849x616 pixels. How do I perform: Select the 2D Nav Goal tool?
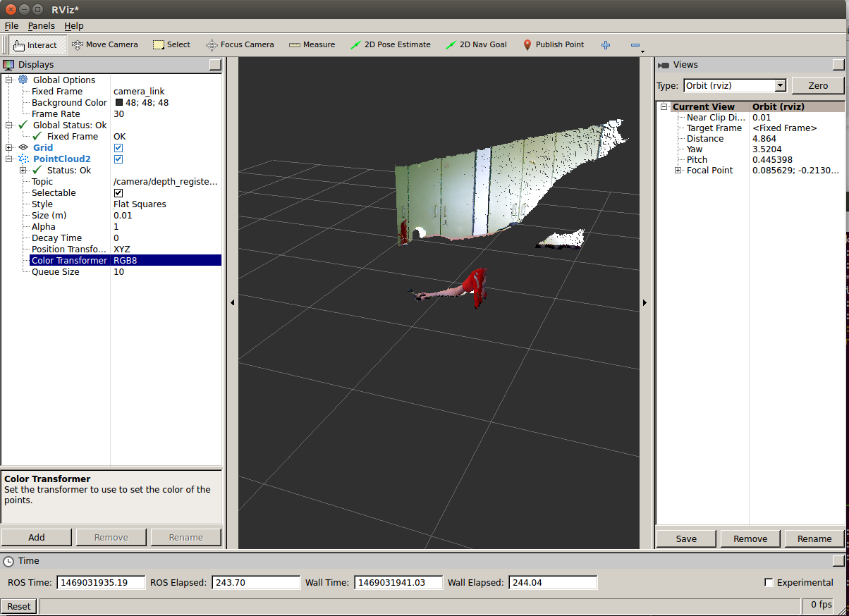click(477, 44)
